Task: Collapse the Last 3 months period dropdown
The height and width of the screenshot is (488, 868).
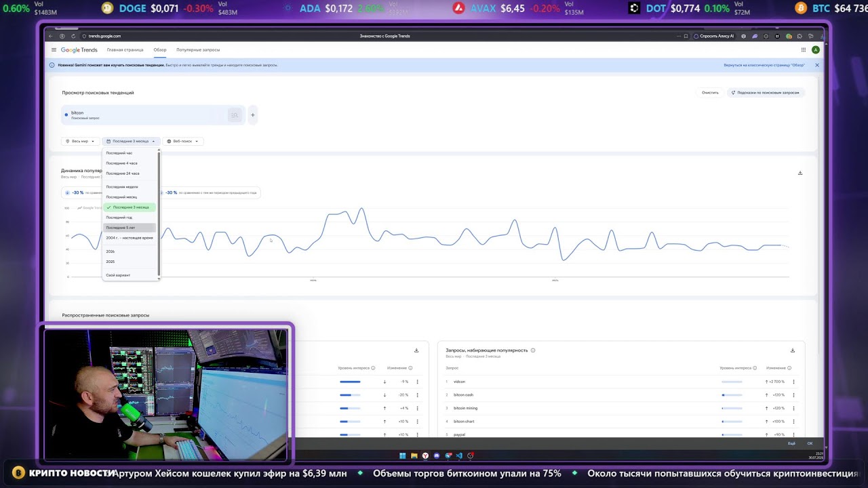Action: tap(131, 141)
